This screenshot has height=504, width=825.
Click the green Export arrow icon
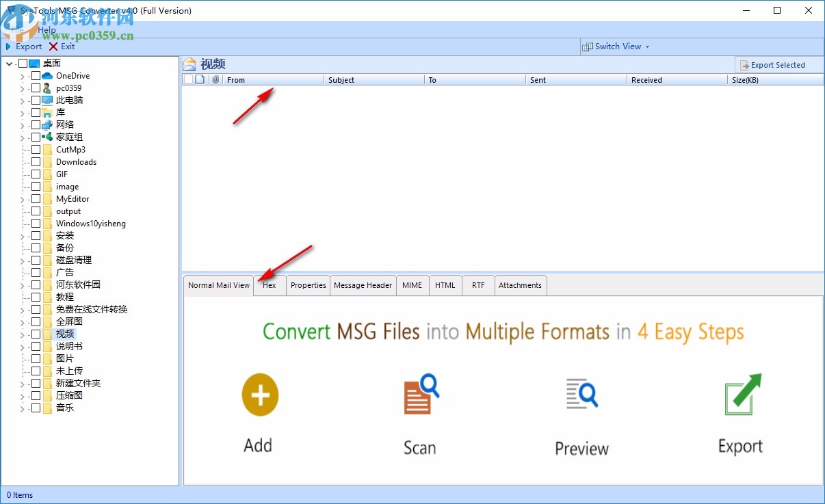tap(740, 395)
